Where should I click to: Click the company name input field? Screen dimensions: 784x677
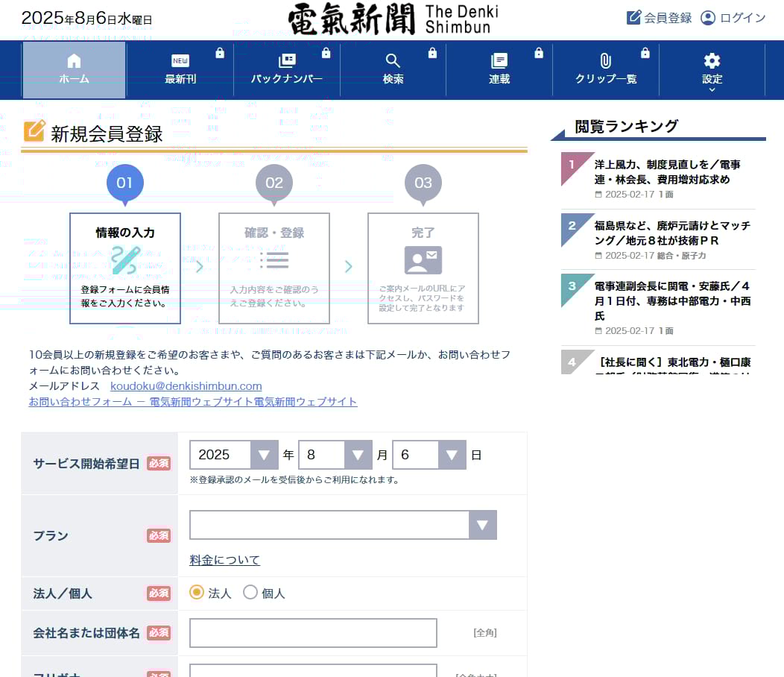(313, 633)
